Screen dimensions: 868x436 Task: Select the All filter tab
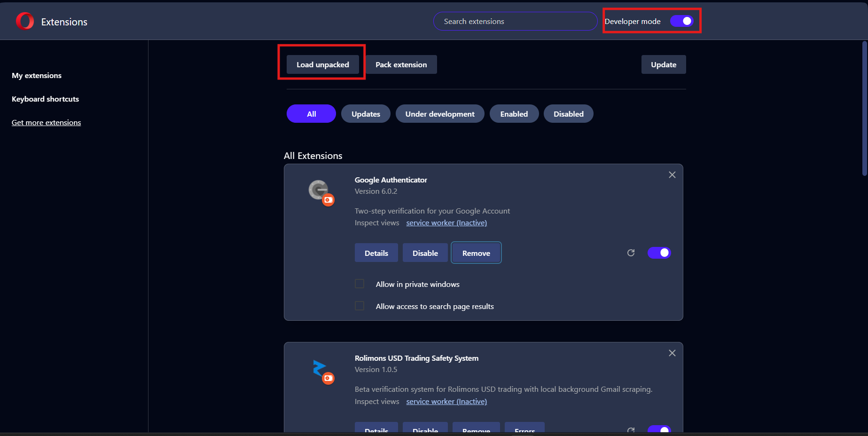(311, 114)
